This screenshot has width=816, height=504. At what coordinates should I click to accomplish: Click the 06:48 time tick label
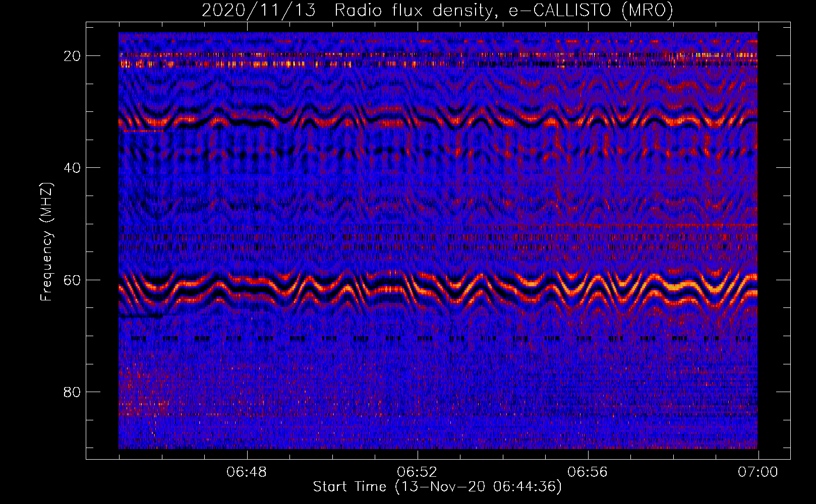pos(247,472)
